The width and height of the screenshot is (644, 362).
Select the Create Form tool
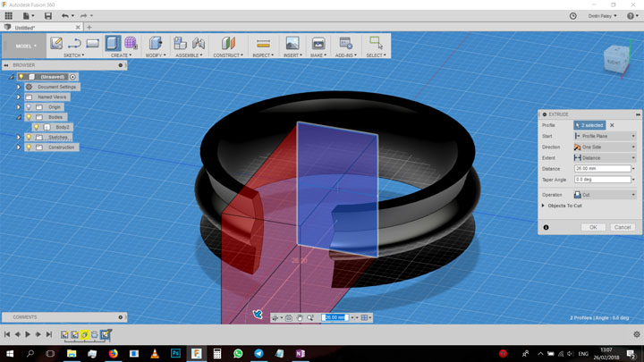coord(131,43)
